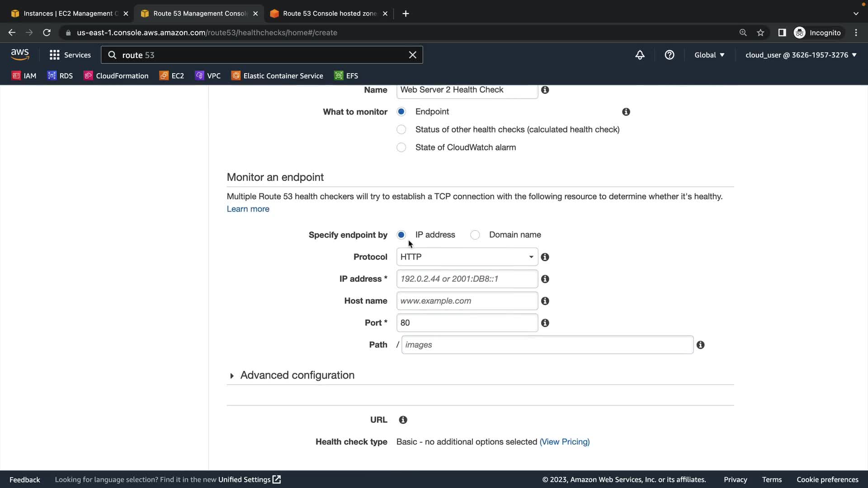Select the Domain name radio button
The image size is (868, 488).
tap(475, 235)
